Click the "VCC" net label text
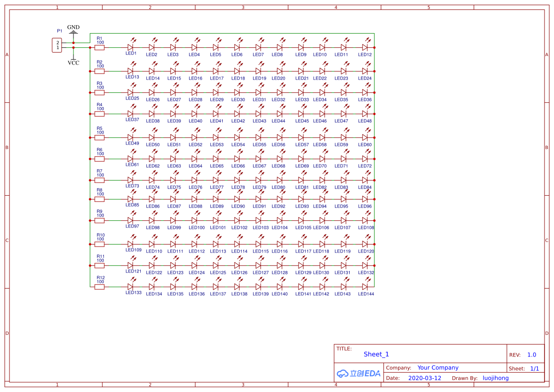The image size is (554, 392). click(x=73, y=63)
